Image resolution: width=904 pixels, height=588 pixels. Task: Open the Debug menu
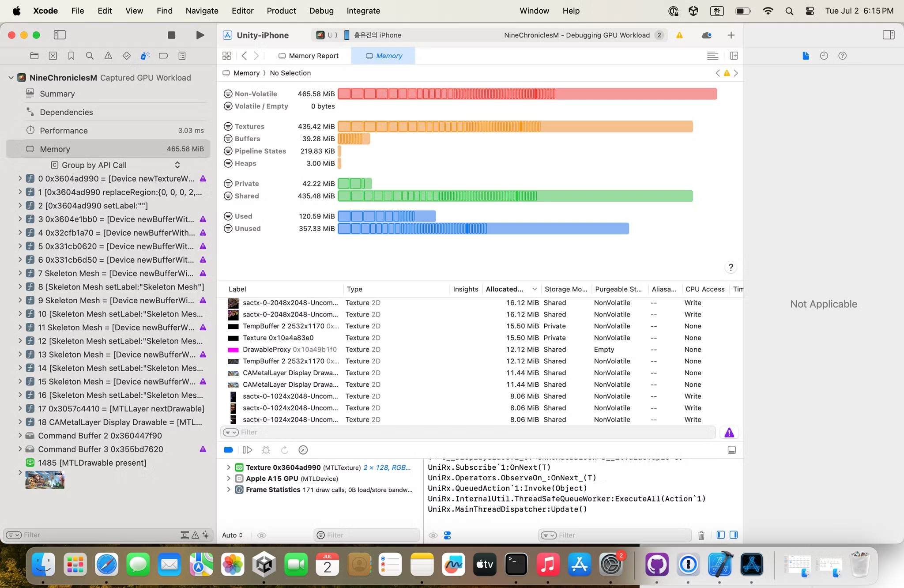click(321, 11)
